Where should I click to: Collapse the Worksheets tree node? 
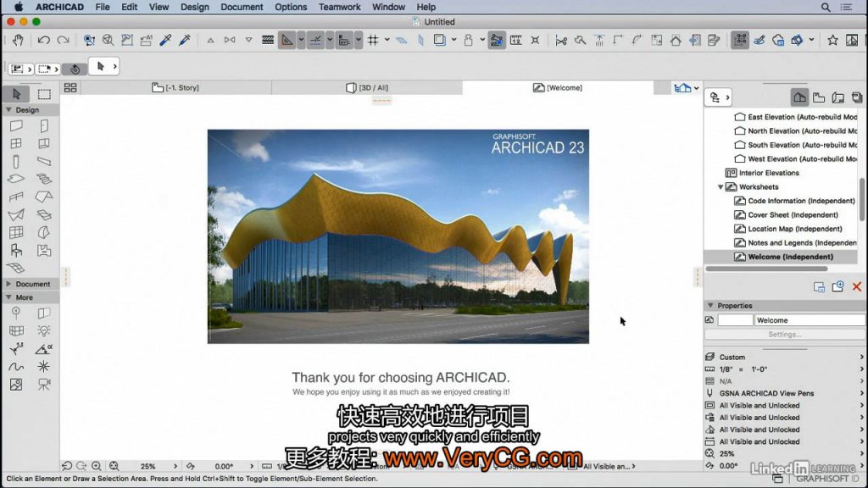point(721,187)
